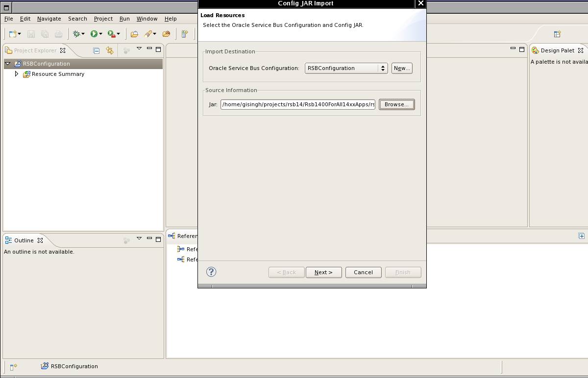Close the Outline tab

(40, 240)
